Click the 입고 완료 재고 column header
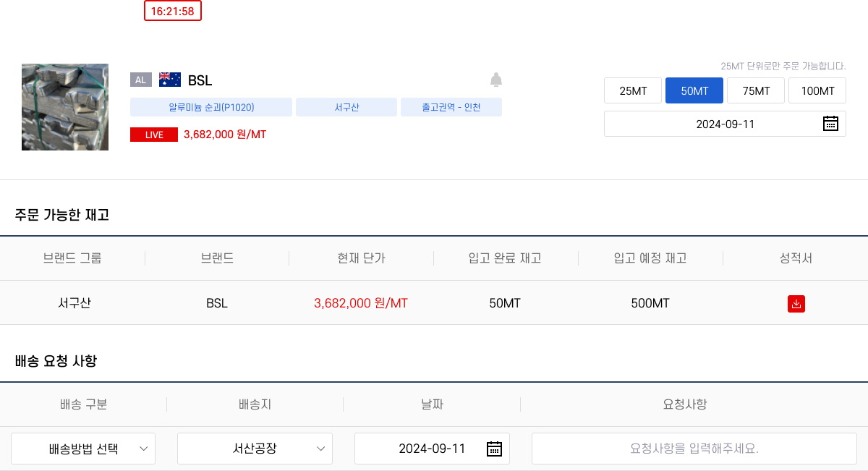The width and height of the screenshot is (868, 471). [505, 258]
